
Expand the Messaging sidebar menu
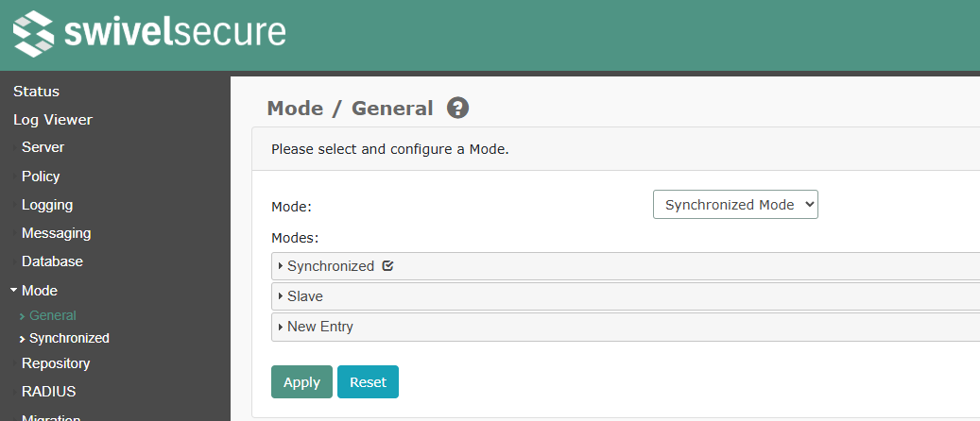tap(57, 233)
